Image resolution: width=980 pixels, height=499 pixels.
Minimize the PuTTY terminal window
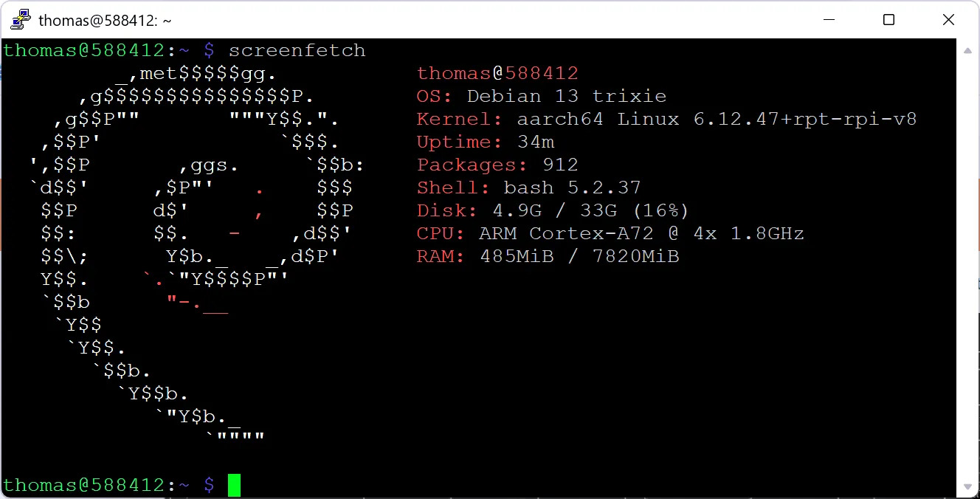tap(828, 20)
